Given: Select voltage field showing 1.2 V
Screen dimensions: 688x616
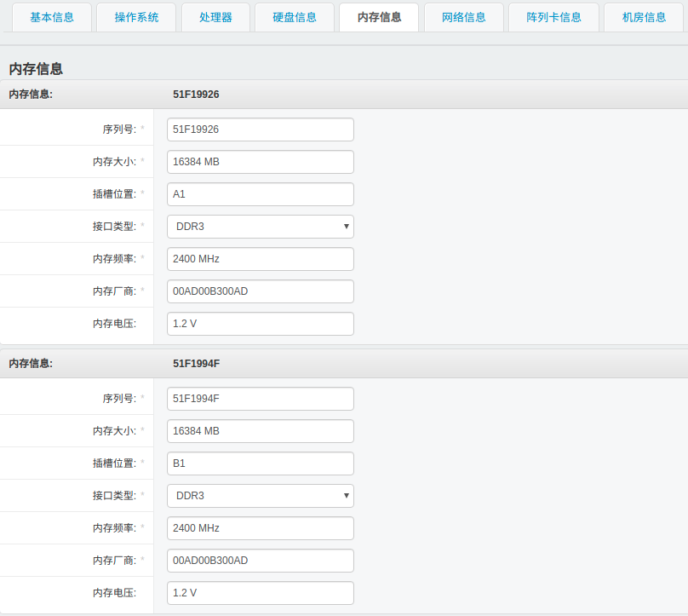Looking at the screenshot, I should point(260,323).
